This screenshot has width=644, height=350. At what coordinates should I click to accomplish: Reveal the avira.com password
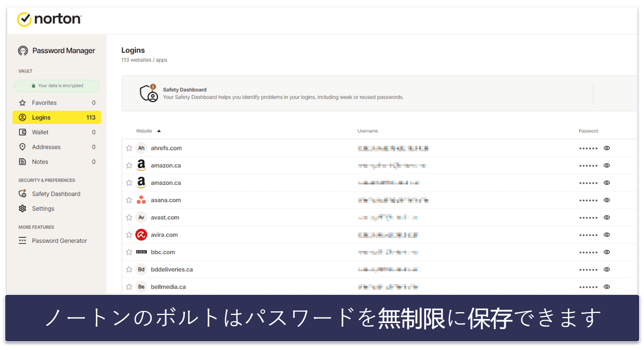(607, 235)
